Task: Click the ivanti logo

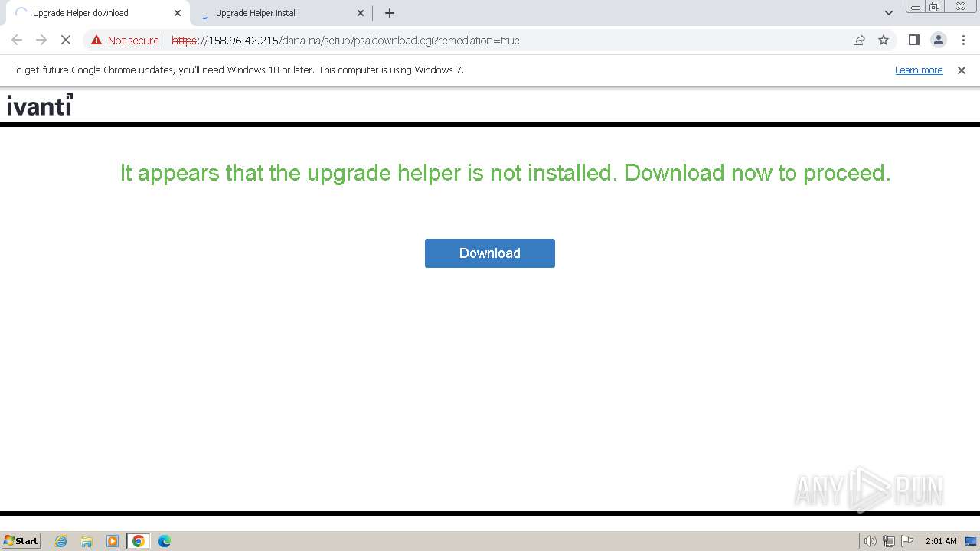Action: click(40, 104)
